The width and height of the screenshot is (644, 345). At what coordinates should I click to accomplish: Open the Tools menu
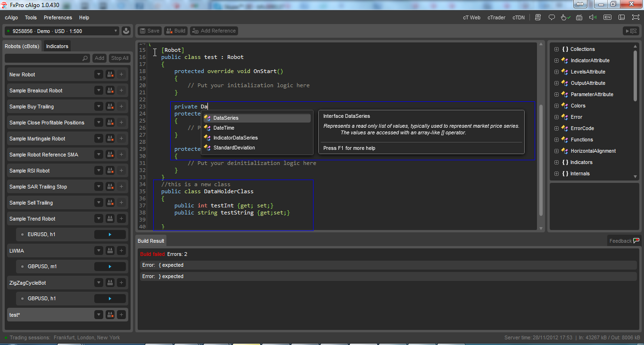point(31,17)
